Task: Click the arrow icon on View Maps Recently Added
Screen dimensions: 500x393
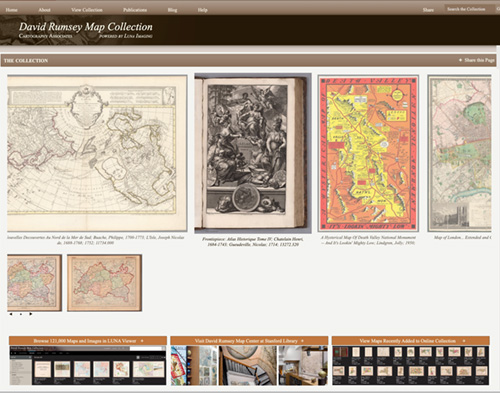Action: tap(464, 341)
